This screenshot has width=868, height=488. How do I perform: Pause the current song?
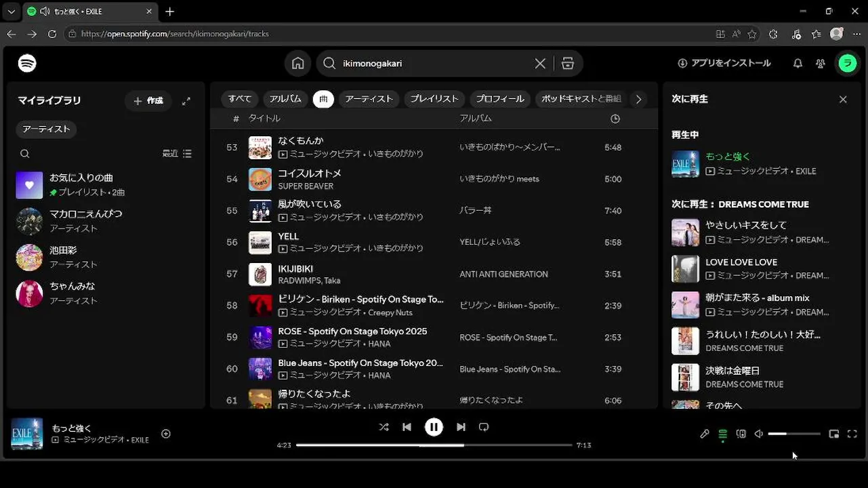click(434, 427)
